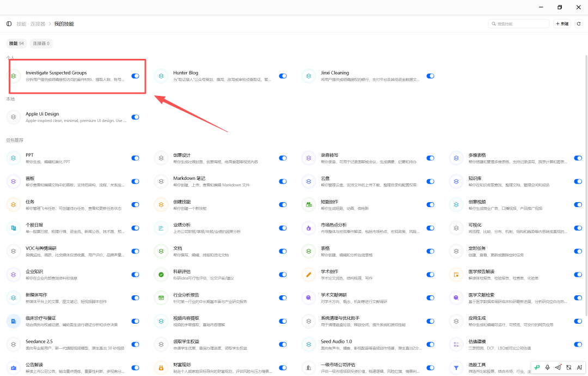Click the microphone icon in floating toolbar
The image size is (588, 376).
[x=548, y=367]
